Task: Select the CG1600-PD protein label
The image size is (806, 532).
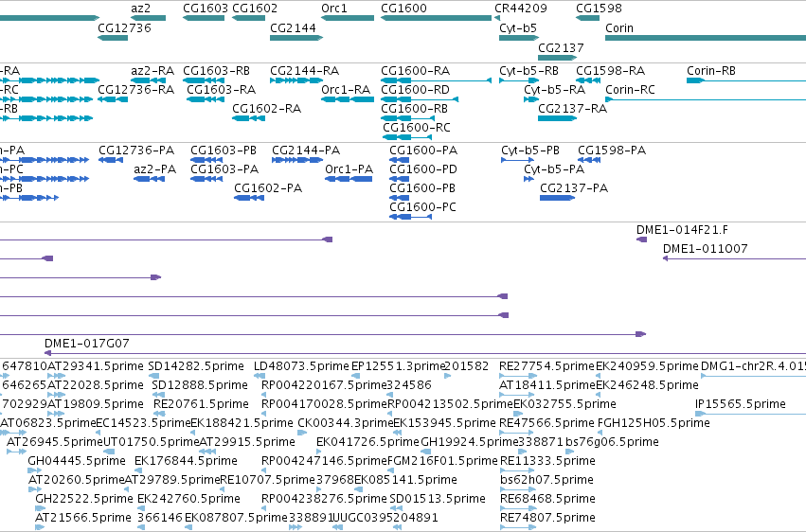Action: pyautogui.click(x=423, y=169)
